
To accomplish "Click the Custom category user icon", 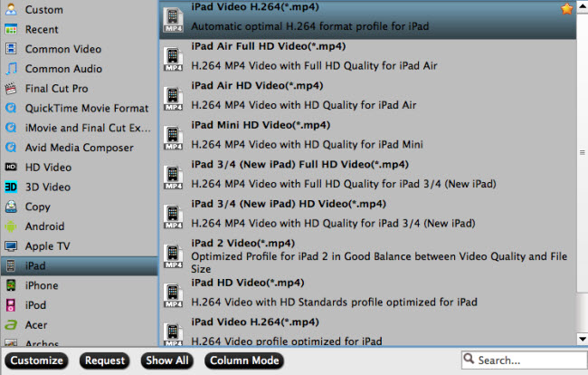I will (x=11, y=9).
